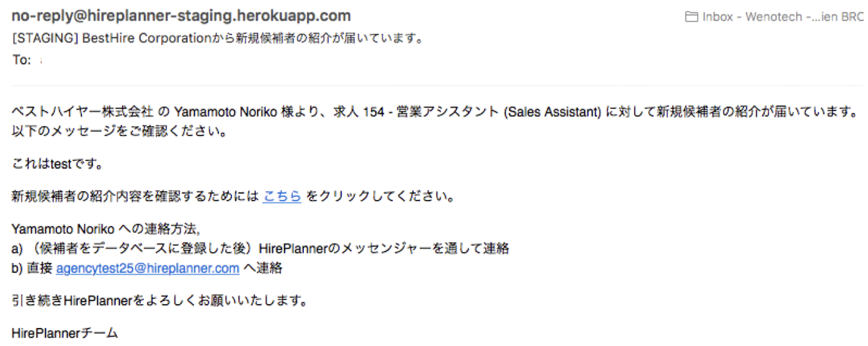Click the HirePlannerチーム signature
The image size is (868, 346).
click(64, 334)
